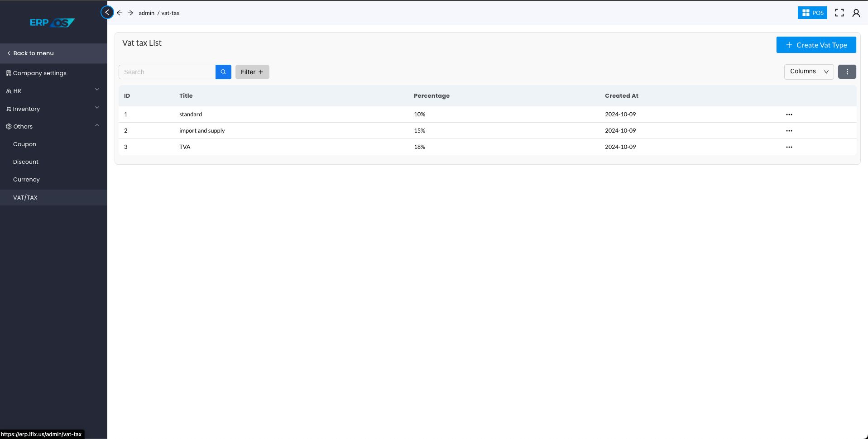Open Company settings in the sidebar
This screenshot has height=439, width=868.
point(39,73)
